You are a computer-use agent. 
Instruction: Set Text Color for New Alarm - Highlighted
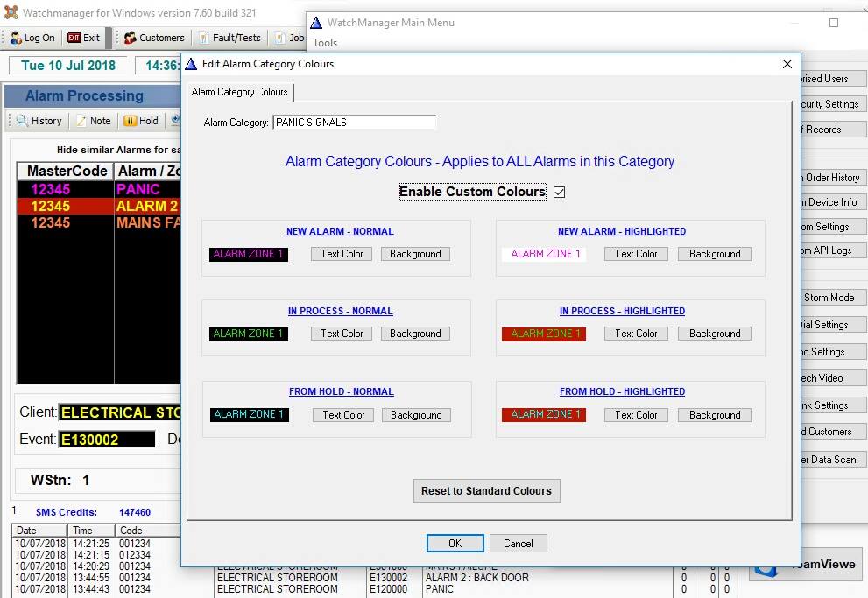coord(636,254)
